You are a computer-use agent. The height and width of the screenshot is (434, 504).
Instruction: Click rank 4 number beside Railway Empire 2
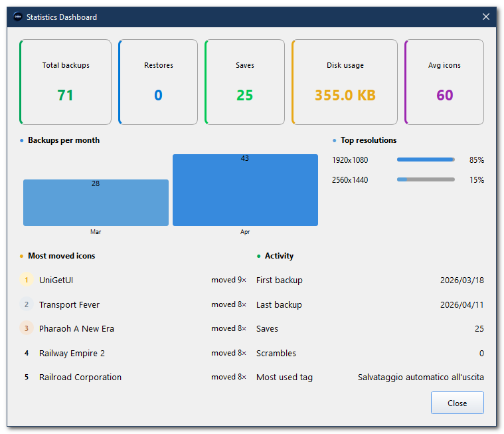tap(27, 353)
